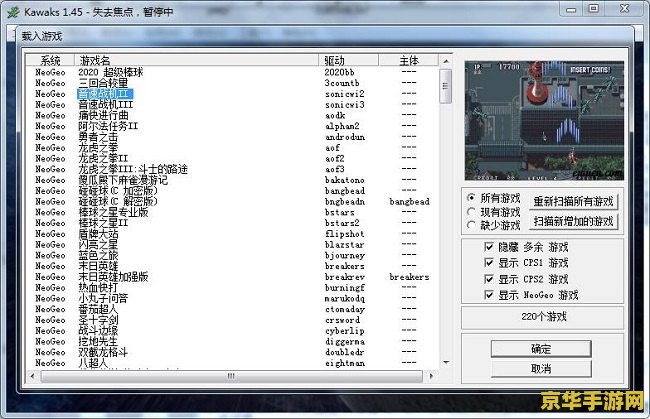650x419 pixels.
Task: Click the vertical scrollbar thumb
Action: tap(446, 86)
